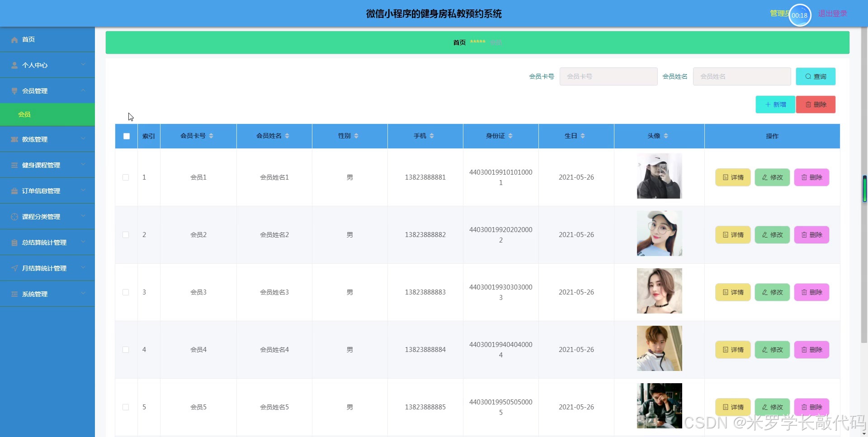
Task: Expand the 健身课程管理 submenu arrow
Action: tap(83, 165)
